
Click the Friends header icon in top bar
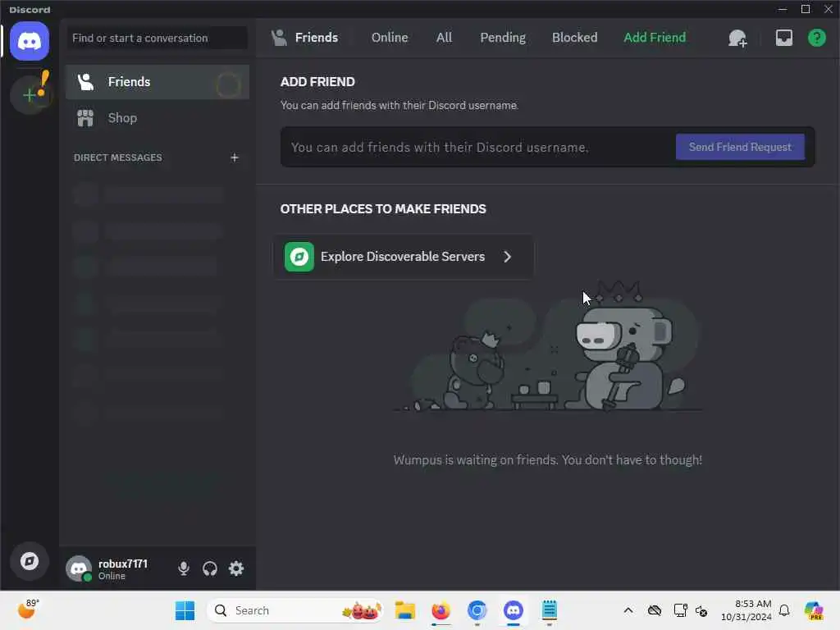pyautogui.click(x=279, y=38)
